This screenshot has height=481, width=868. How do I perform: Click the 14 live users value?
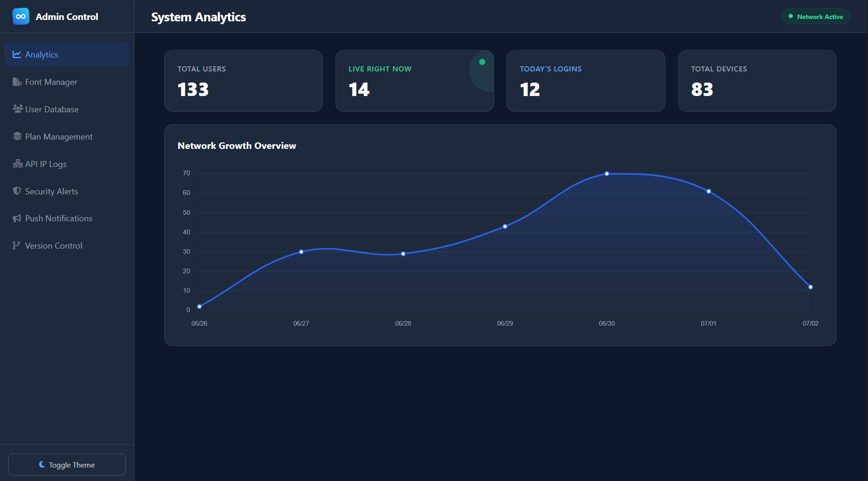point(359,89)
